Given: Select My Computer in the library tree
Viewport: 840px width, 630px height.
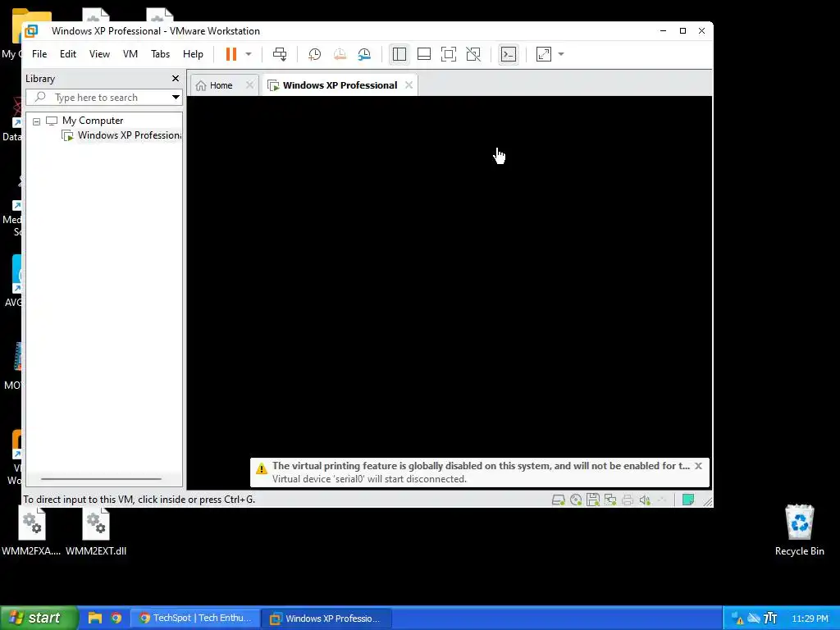Looking at the screenshot, I should point(93,121).
